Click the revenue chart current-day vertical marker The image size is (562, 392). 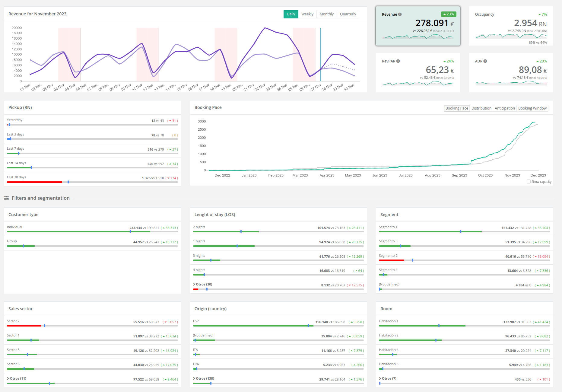point(321,54)
